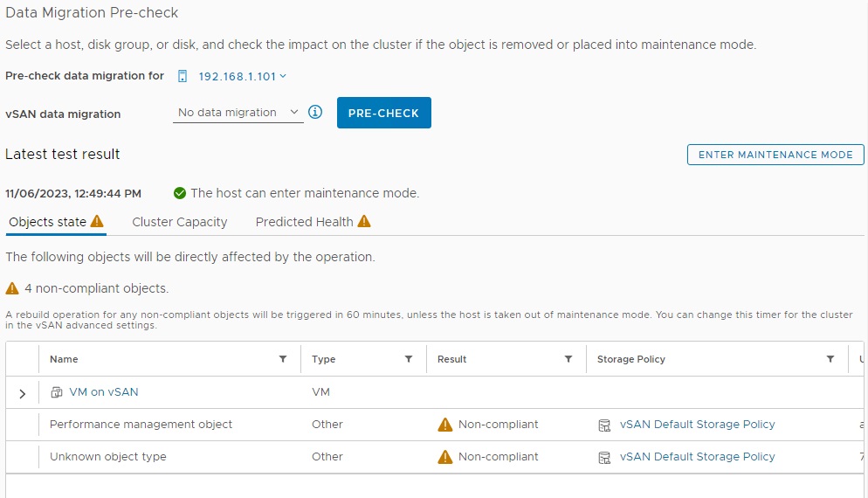Open vSAN Default Storage Policy link for Performance object
Image resolution: width=868 pixels, height=498 pixels.
tap(697, 425)
